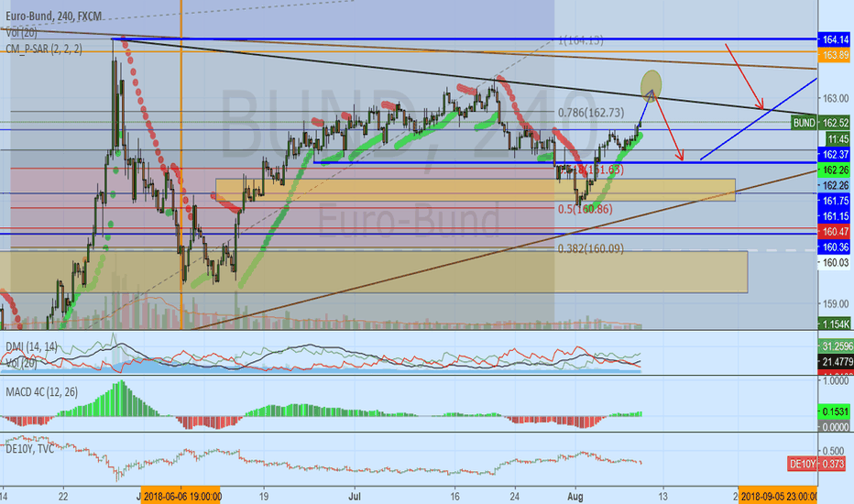Screen dimensions: 854x504
Task: Click the light-blue 162.26 price label
Action: [x=835, y=185]
